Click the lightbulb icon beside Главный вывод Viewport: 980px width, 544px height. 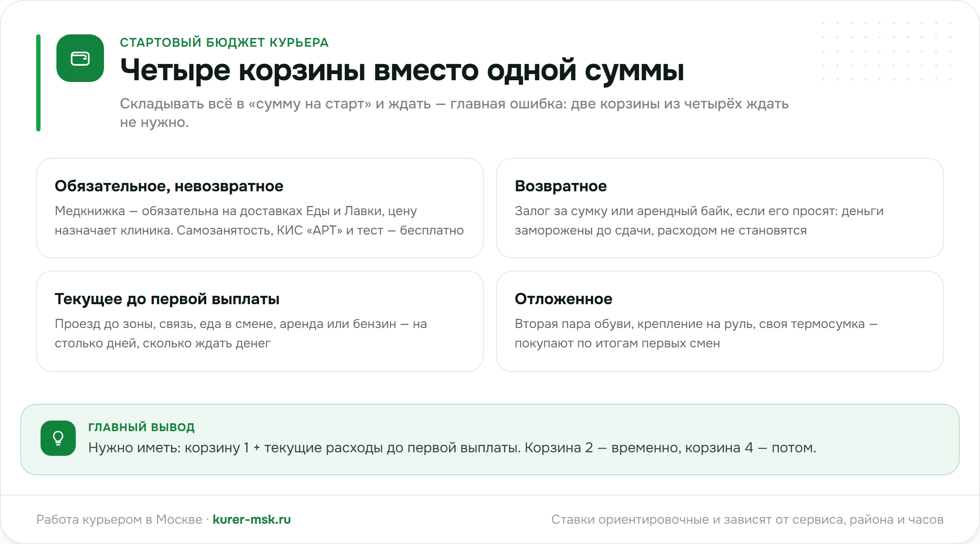pos(58,438)
